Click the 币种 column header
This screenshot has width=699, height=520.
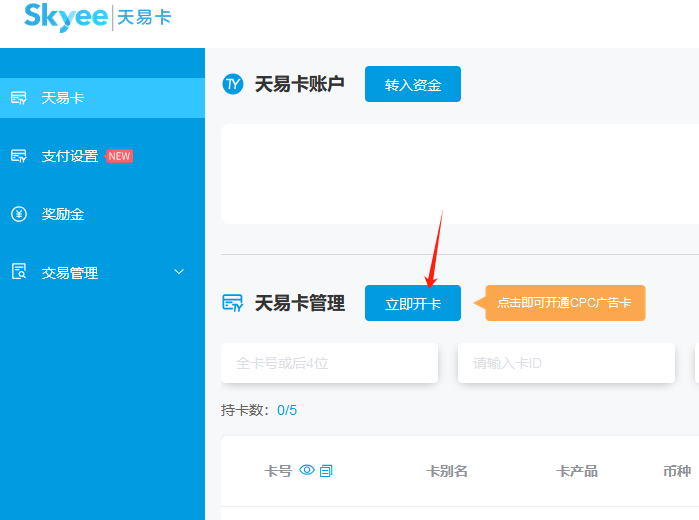pyautogui.click(x=677, y=471)
